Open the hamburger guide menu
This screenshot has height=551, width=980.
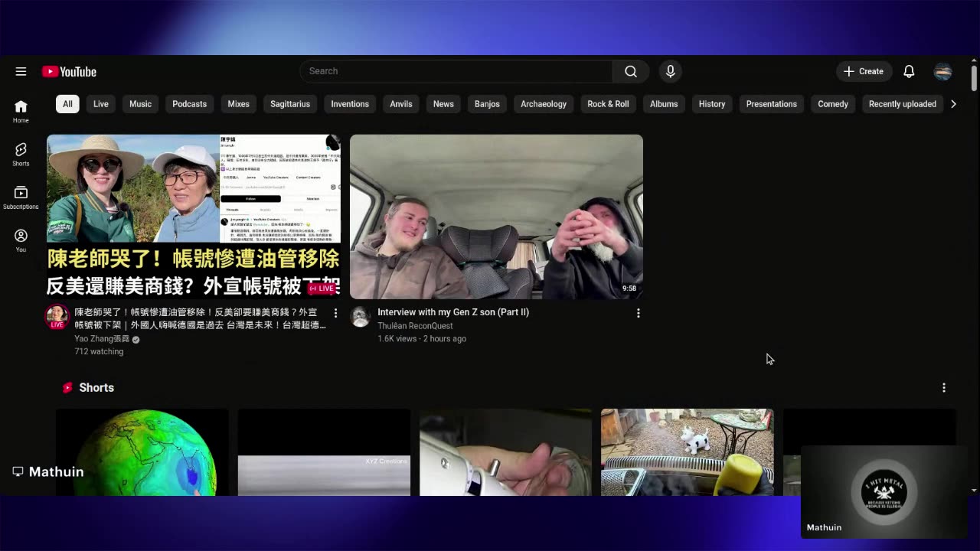21,71
